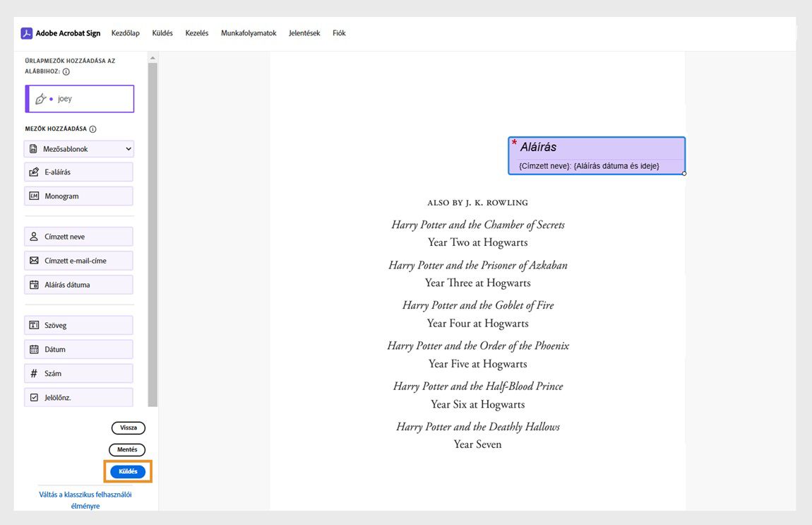Click 'Year Seven' text
Viewport: 812px width, 525px height.
[x=478, y=444]
